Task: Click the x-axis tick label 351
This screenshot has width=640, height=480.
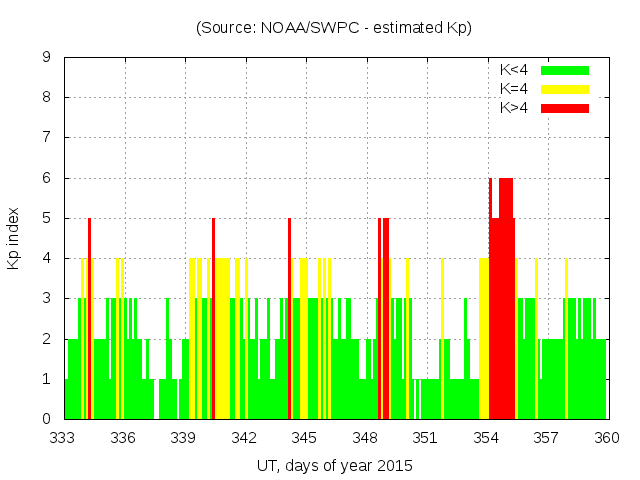Action: coord(425,438)
